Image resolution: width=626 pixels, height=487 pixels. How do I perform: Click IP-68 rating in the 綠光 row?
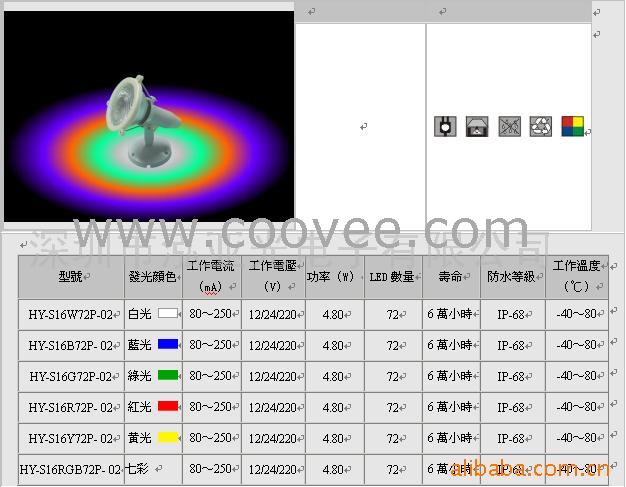pyautogui.click(x=511, y=376)
